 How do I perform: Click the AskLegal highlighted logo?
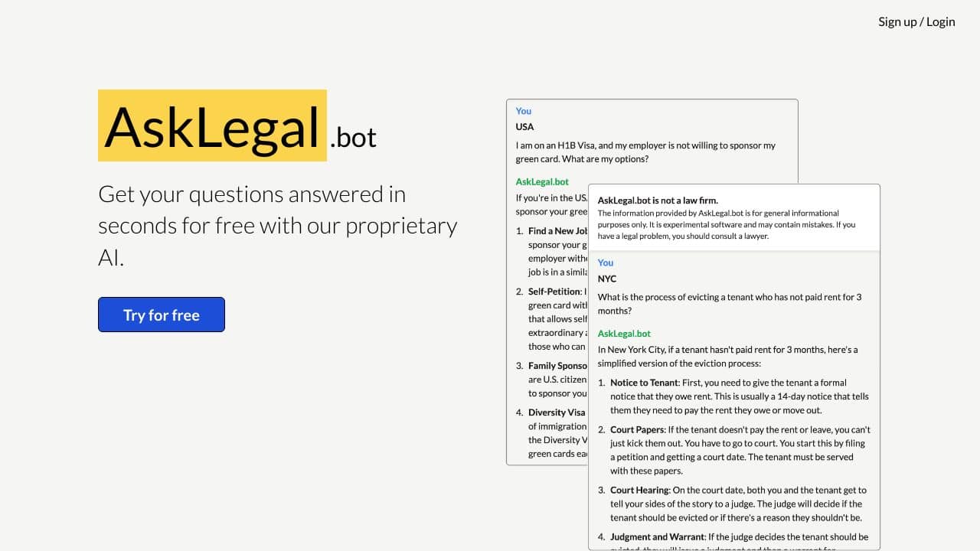pyautogui.click(x=212, y=126)
